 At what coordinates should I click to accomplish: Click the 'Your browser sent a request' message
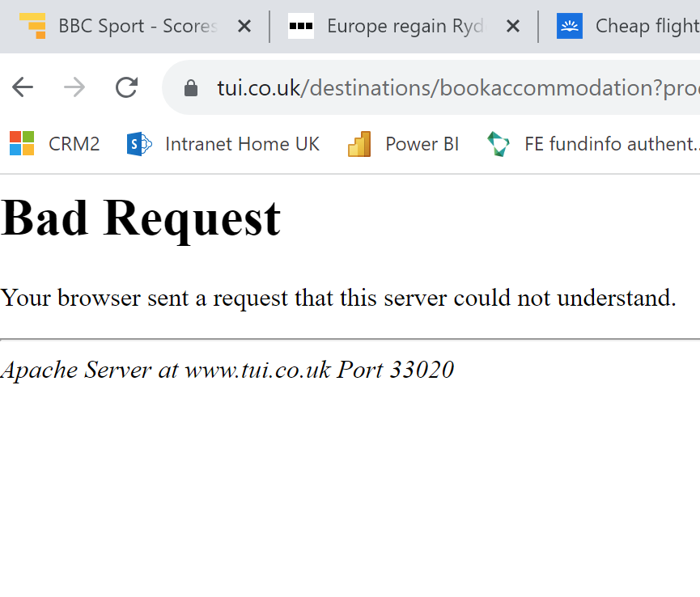pyautogui.click(x=338, y=298)
